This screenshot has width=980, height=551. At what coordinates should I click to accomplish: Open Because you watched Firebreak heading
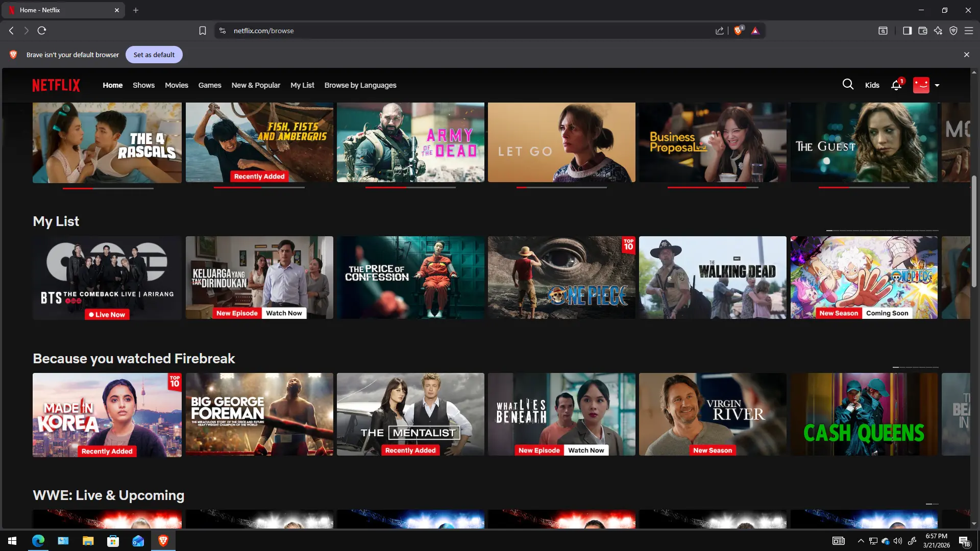coord(134,359)
